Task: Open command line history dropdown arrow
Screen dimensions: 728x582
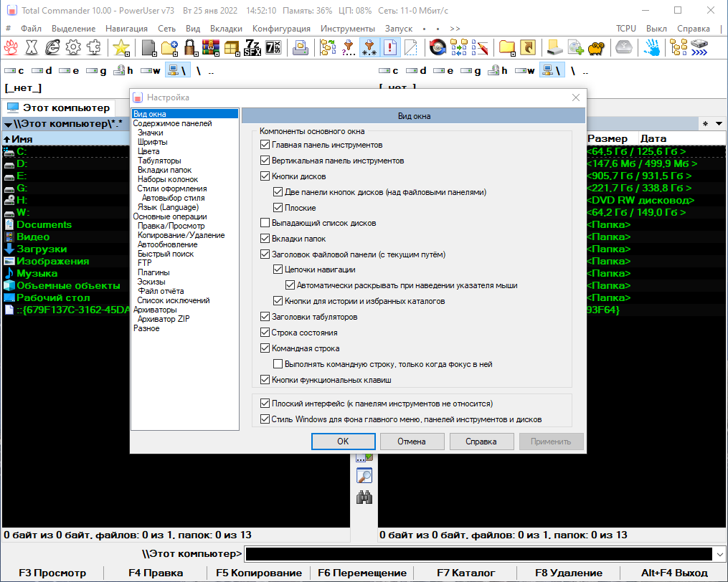Action: [719, 554]
